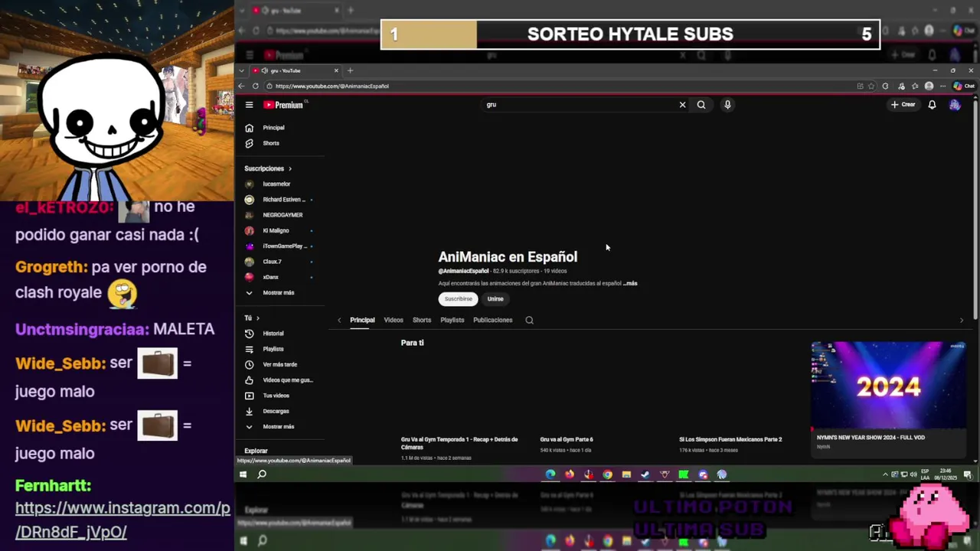Open a new browser tab with plus
980x551 pixels.
350,70
